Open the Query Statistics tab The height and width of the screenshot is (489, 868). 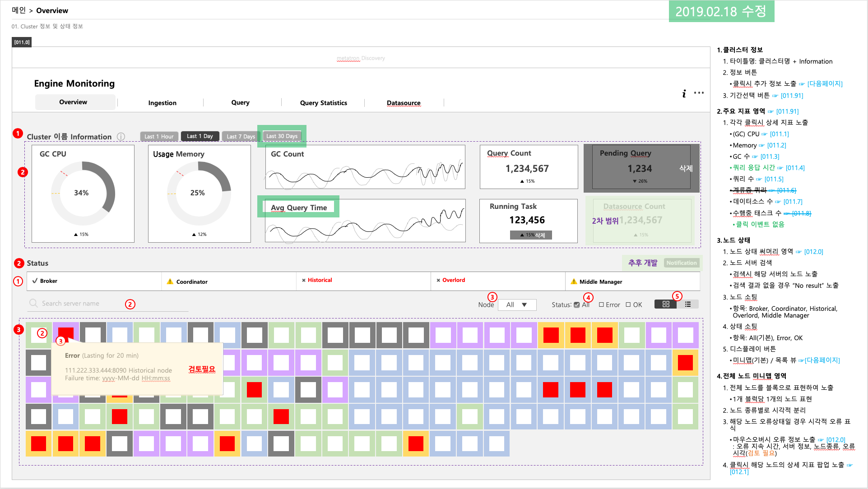[x=323, y=103]
